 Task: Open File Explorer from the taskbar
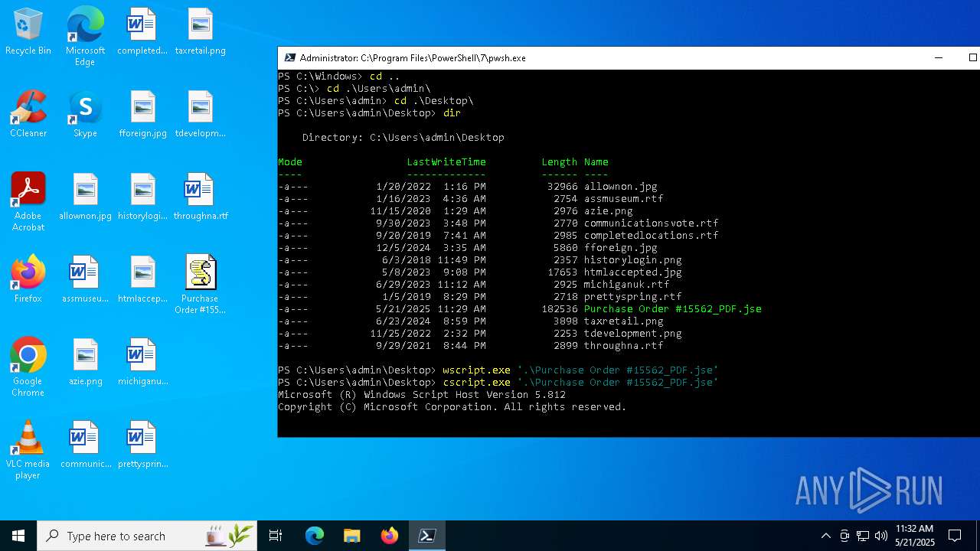(x=351, y=536)
